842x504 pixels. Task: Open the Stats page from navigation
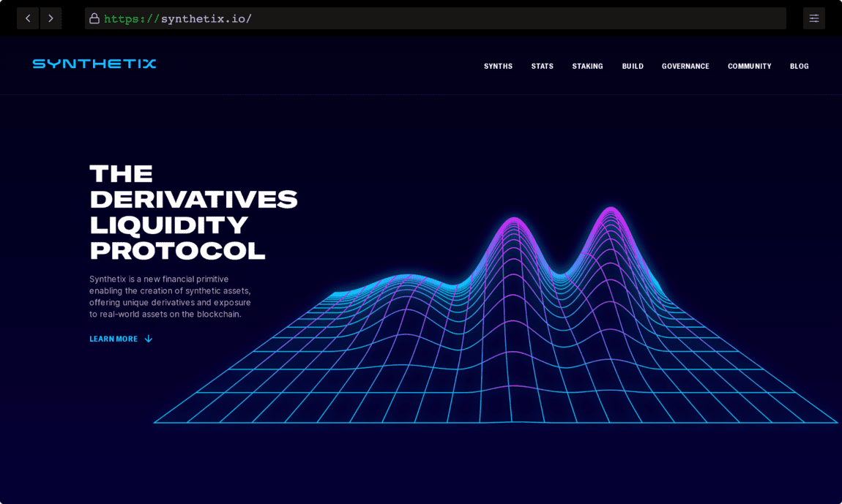(542, 66)
